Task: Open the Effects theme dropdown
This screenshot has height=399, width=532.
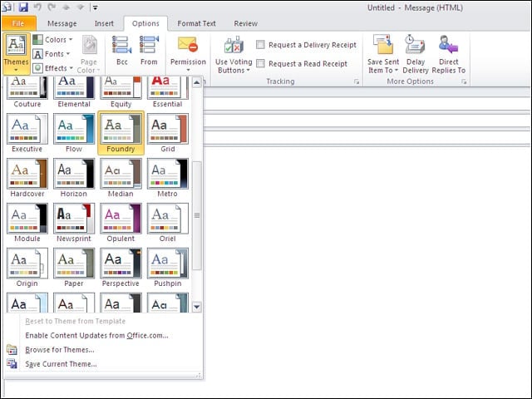Action: [x=53, y=68]
